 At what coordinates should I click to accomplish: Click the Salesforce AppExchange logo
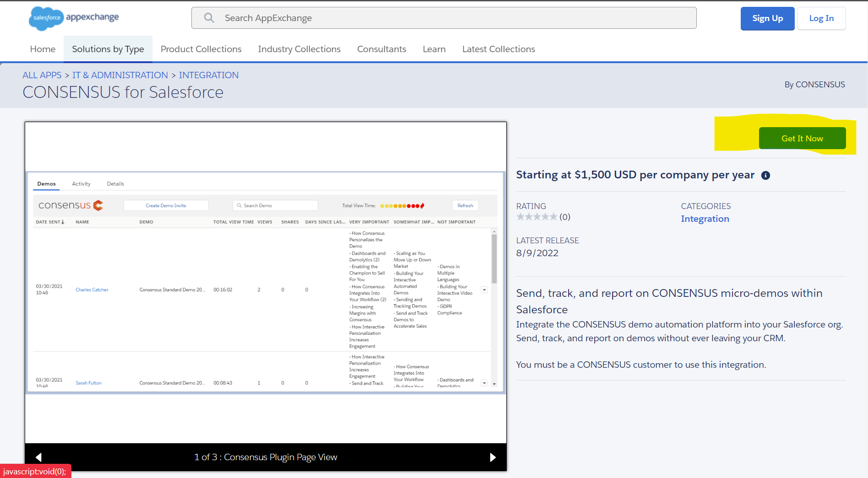73,18
